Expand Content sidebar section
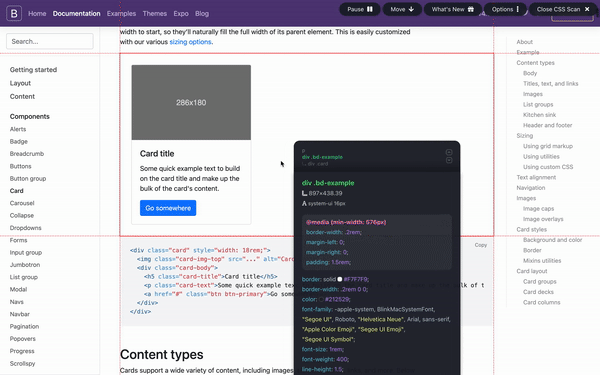This screenshot has width=600, height=375. click(x=22, y=96)
